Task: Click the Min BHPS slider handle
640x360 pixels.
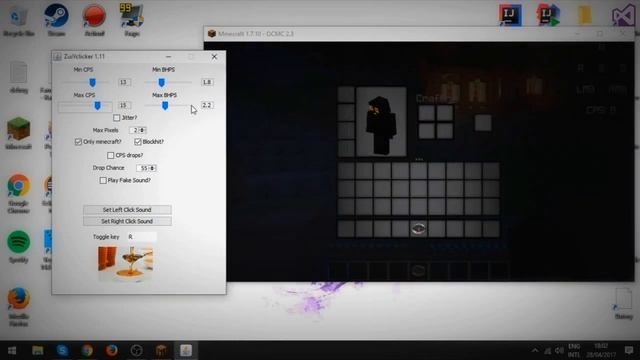Action: pos(162,82)
